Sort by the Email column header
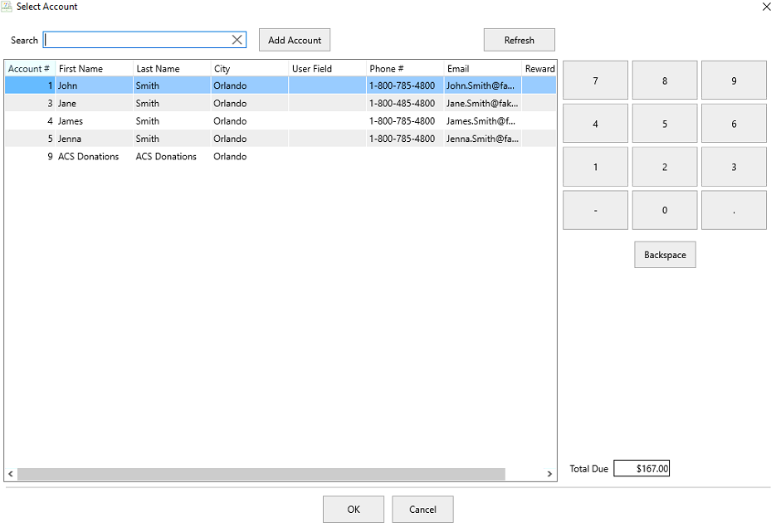776x532 pixels. 482,69
